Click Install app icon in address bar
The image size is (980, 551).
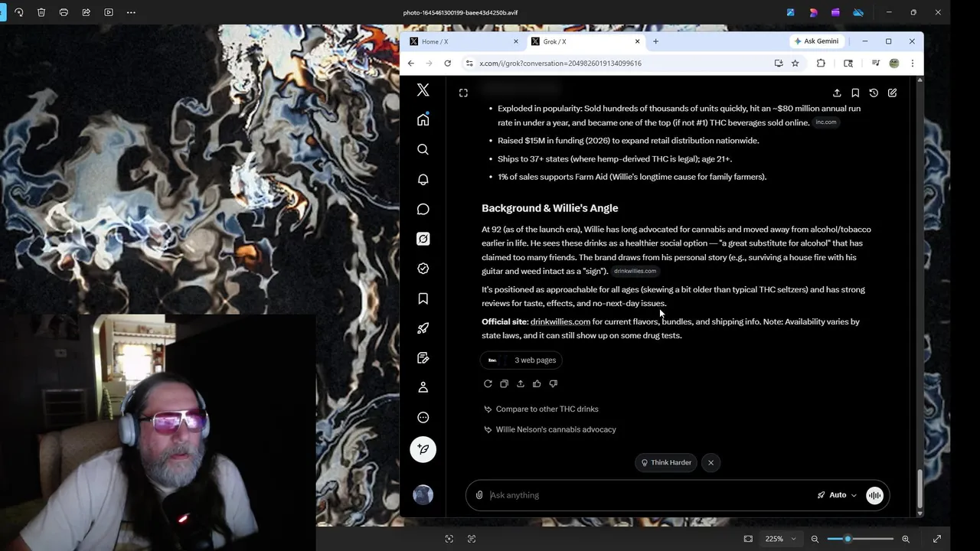(779, 64)
